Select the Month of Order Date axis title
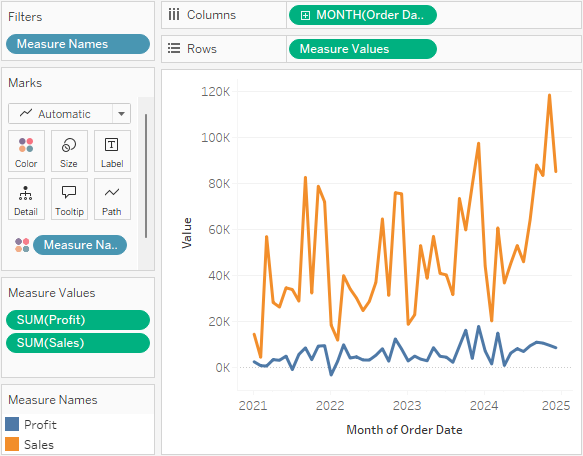Image resolution: width=583 pixels, height=456 pixels. click(404, 430)
